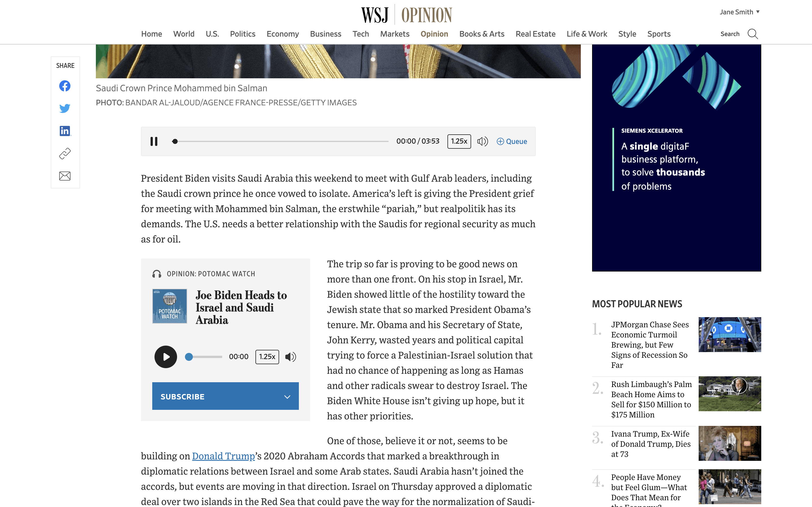The image size is (812, 507).
Task: Open the Donald Trump link
Action: [224, 456]
